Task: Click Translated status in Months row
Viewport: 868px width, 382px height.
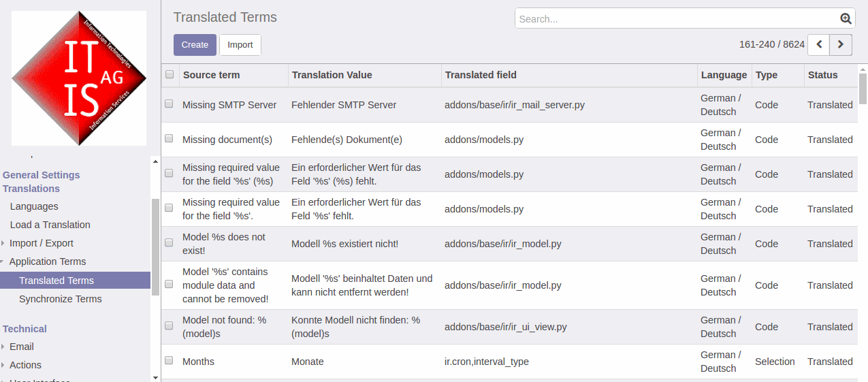Action: pos(830,362)
